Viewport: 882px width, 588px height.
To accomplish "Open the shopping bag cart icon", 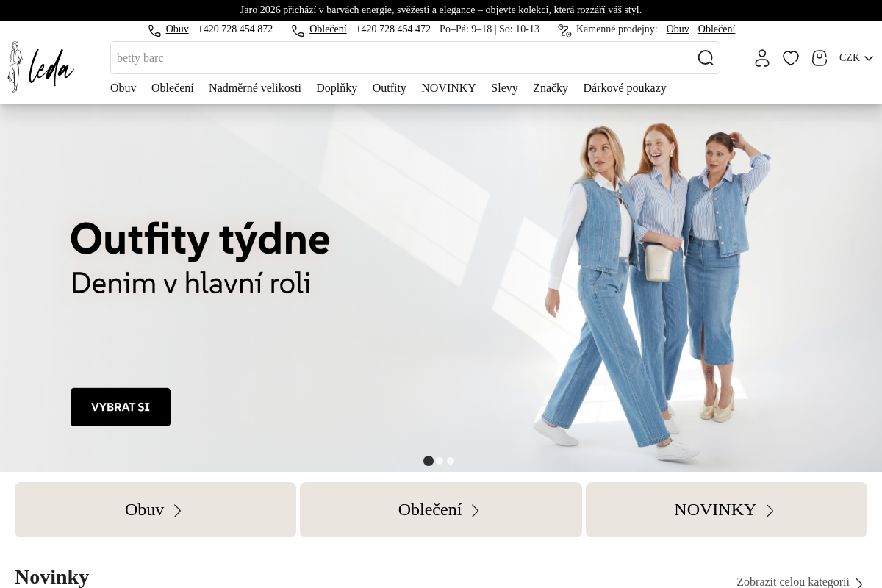I will [x=820, y=58].
